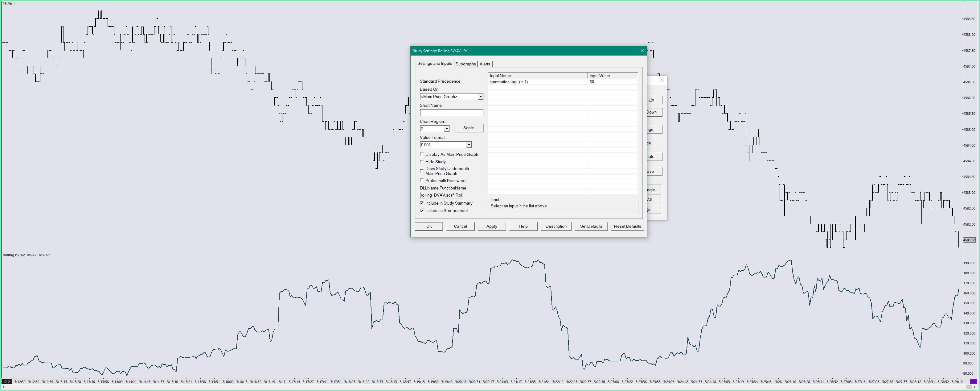Open the Alerts tab
This screenshot has width=980, height=391.
click(x=485, y=64)
